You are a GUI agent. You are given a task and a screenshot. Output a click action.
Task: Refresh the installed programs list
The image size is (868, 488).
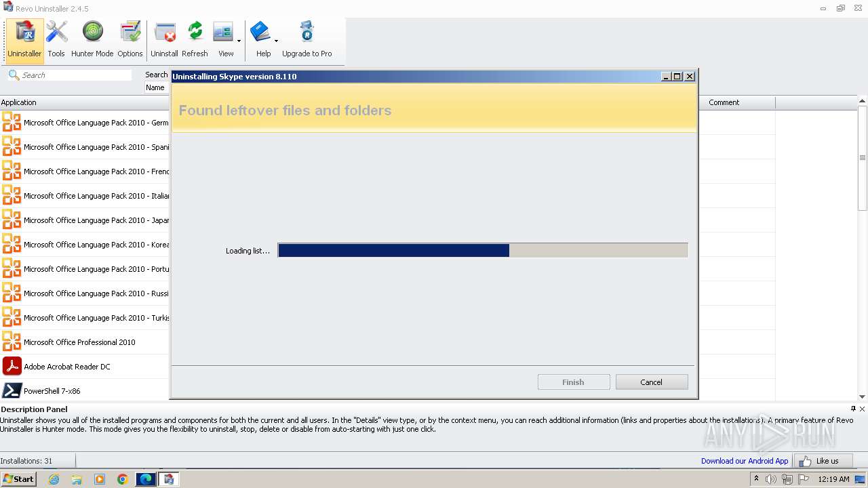click(x=195, y=40)
